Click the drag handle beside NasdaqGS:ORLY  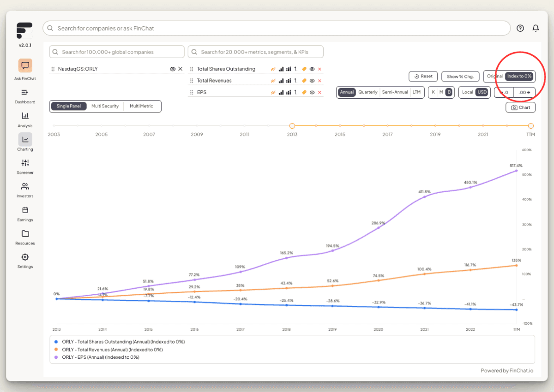(53, 69)
